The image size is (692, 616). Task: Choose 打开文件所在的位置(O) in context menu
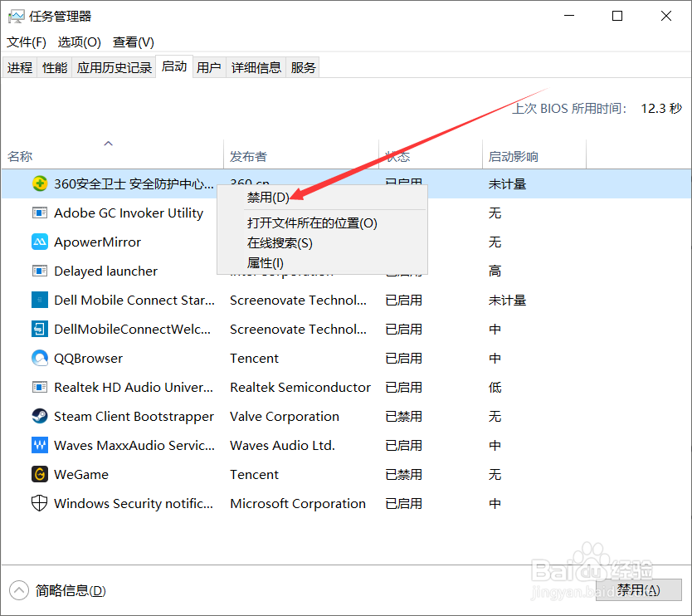click(312, 223)
